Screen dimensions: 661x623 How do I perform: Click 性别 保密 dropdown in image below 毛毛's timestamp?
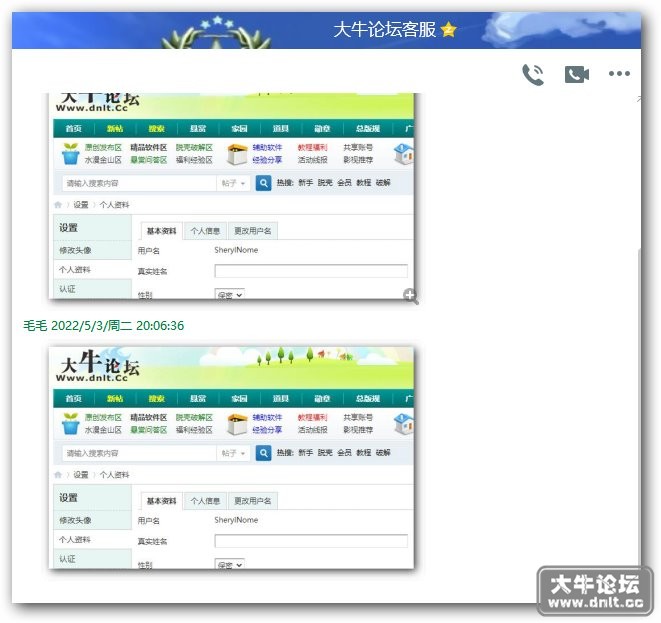[x=229, y=564]
